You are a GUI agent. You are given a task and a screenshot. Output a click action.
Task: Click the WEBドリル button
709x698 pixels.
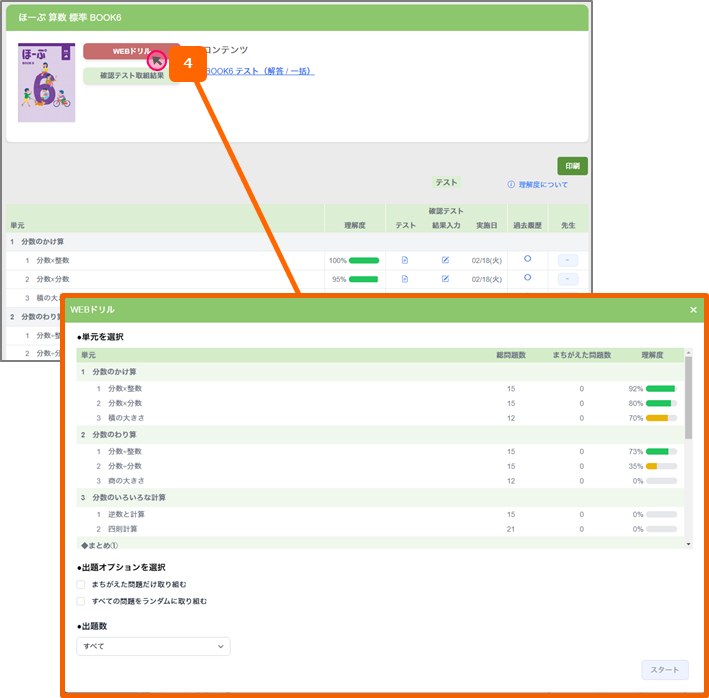[x=130, y=51]
